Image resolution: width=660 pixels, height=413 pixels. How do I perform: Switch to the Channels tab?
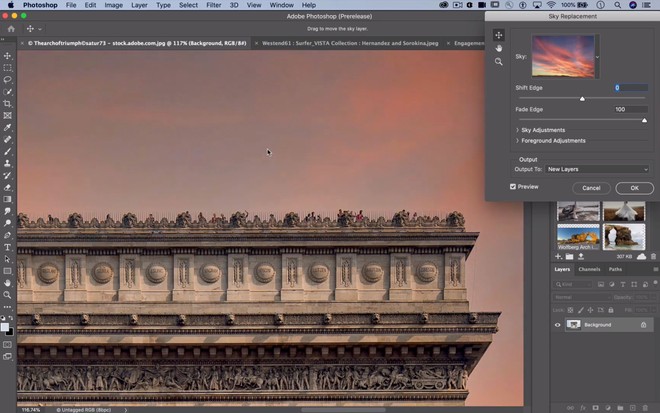point(589,269)
